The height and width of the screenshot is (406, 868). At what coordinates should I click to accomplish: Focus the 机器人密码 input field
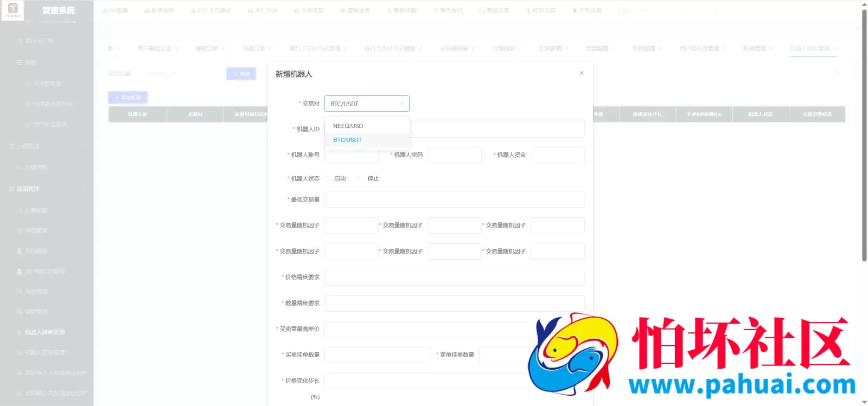455,155
